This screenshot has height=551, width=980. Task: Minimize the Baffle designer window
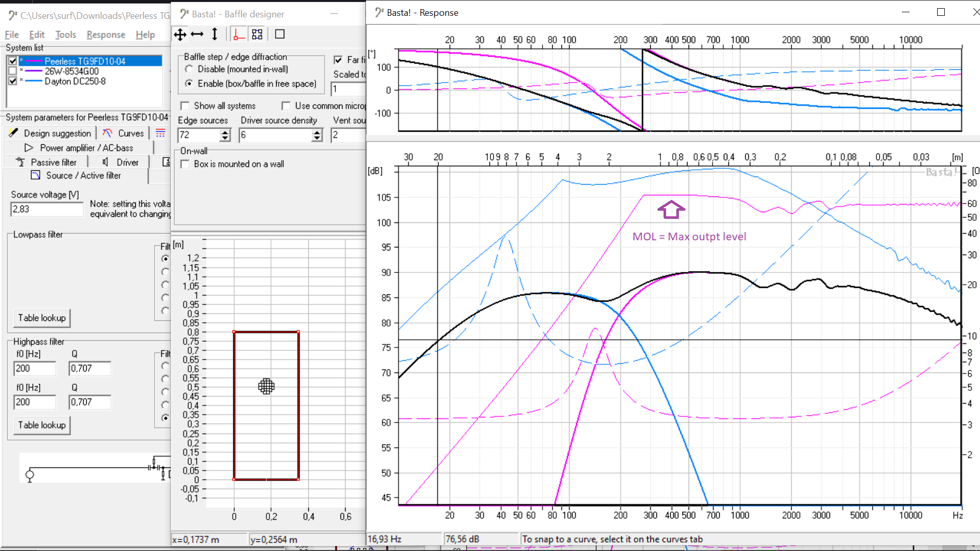tap(334, 14)
